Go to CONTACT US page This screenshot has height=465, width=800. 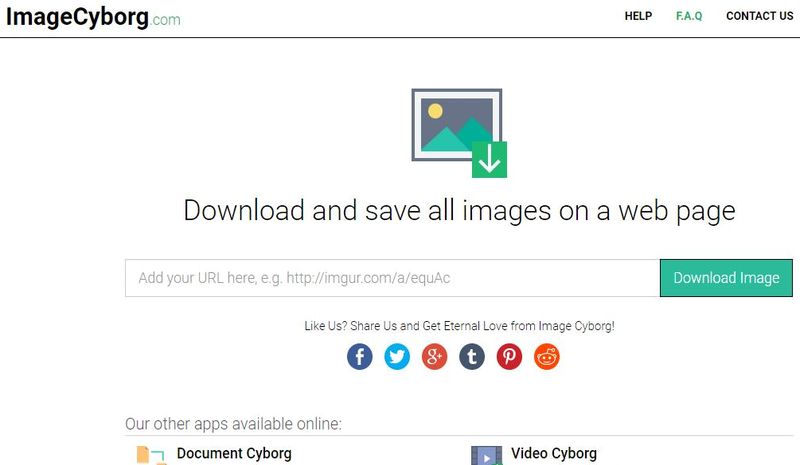(x=760, y=16)
